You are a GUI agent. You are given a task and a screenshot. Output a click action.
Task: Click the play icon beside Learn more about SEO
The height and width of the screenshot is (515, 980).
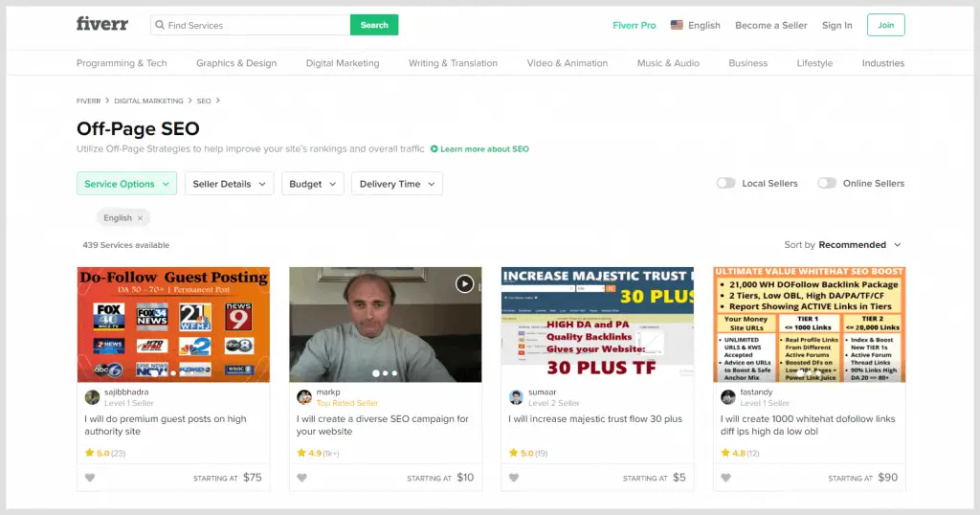click(434, 148)
